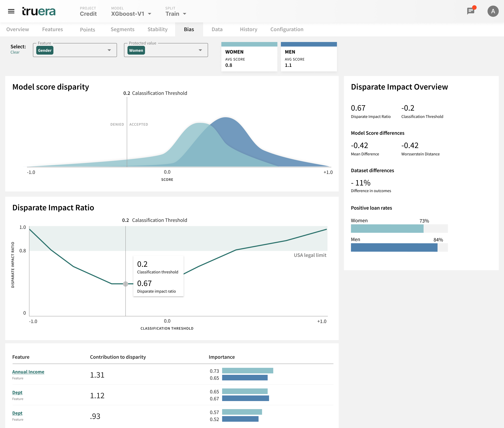The width and height of the screenshot is (504, 428).
Task: Switch to the Overview tab
Action: coord(17,29)
